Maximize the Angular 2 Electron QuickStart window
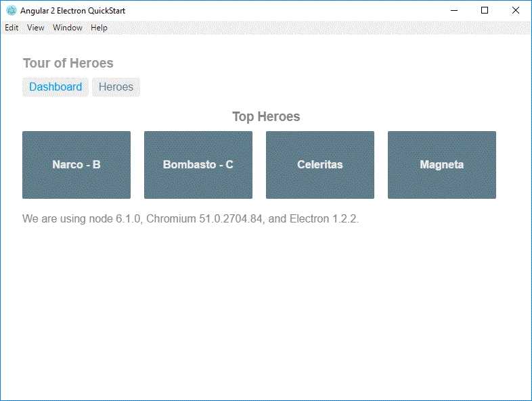This screenshot has width=532, height=401. point(485,11)
